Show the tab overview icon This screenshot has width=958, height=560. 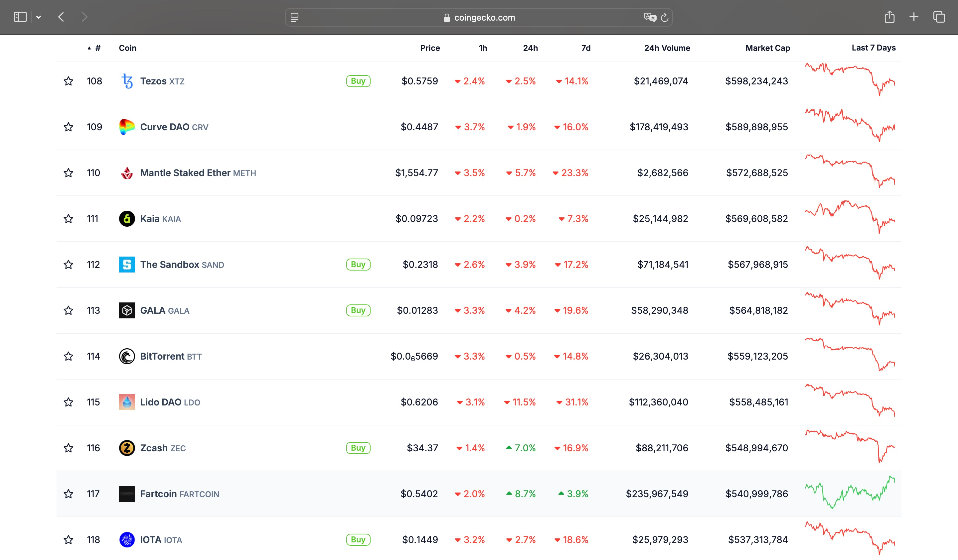[939, 17]
